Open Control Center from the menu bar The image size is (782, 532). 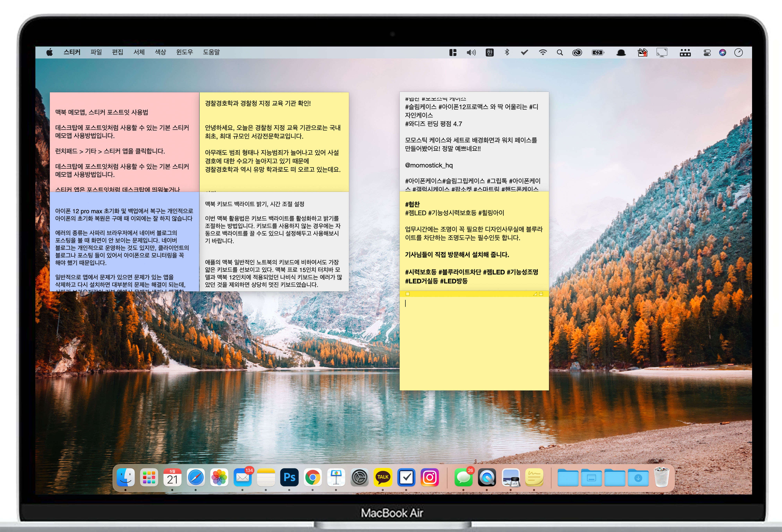[x=707, y=52]
